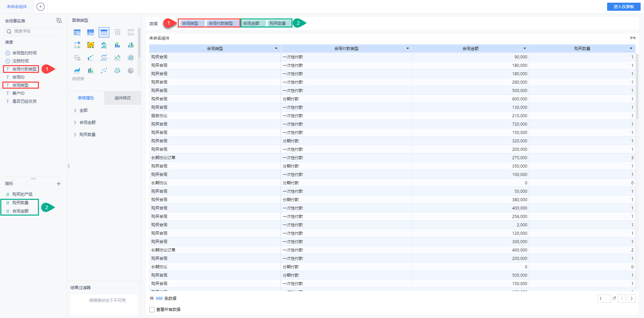Add a new component tab with plus icon
Image resolution: width=644 pixels, height=318 pixels.
point(41,7)
